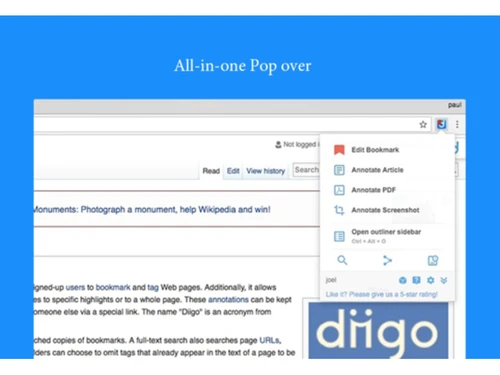The height and width of the screenshot is (375, 500).
Task: Bookmark page with the star icon
Action: tap(423, 125)
